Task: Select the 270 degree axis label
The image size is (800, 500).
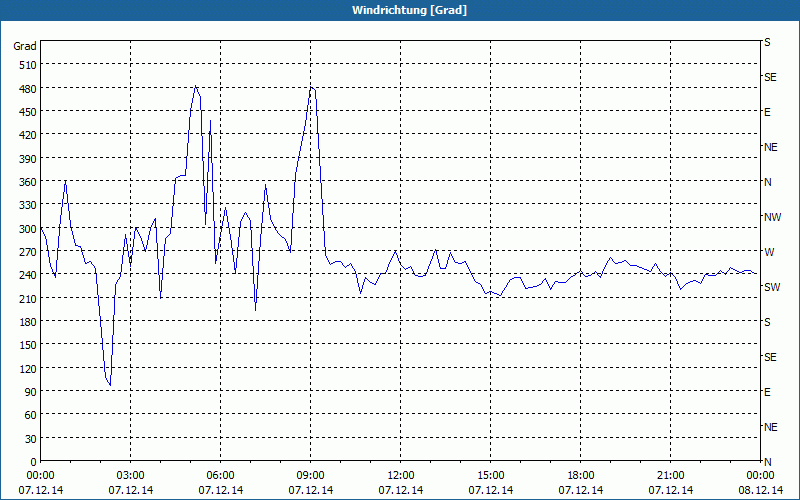Action: point(28,252)
